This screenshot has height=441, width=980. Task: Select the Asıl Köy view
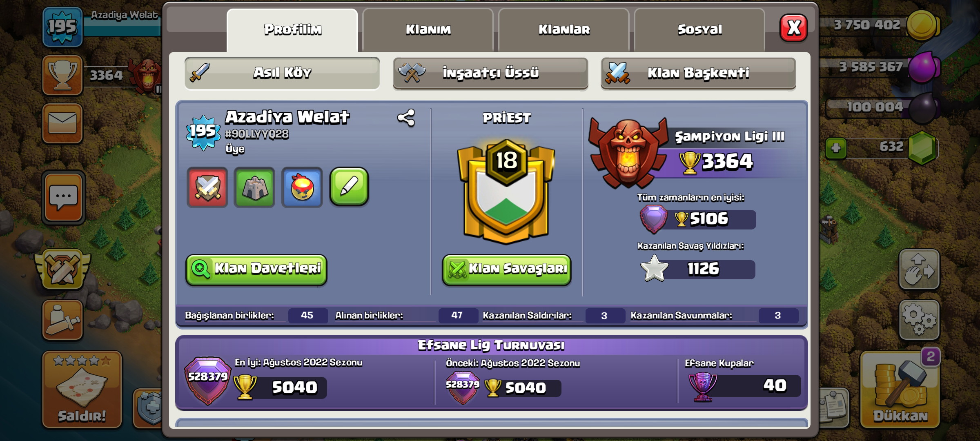[x=282, y=73]
